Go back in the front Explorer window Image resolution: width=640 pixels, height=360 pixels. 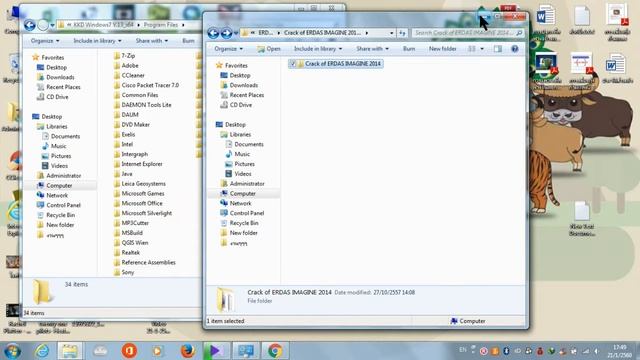[213, 33]
